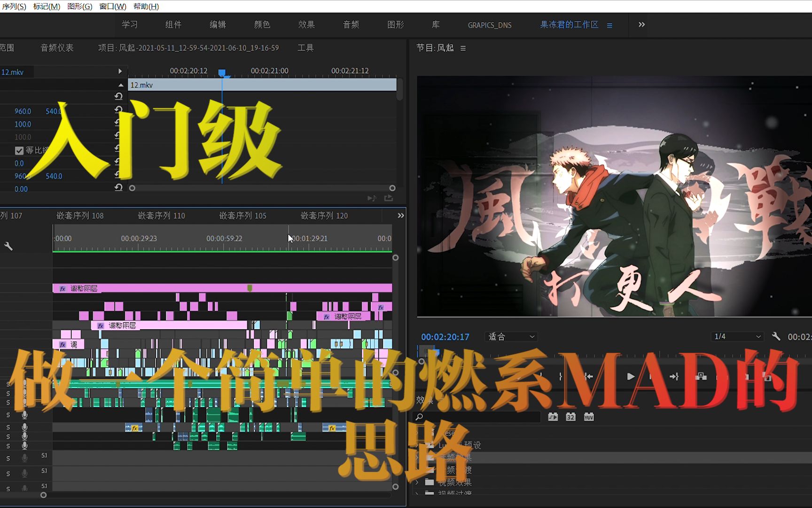
Task: Switch to the 嵌套序列 110 timeline tab
Action: click(x=161, y=215)
